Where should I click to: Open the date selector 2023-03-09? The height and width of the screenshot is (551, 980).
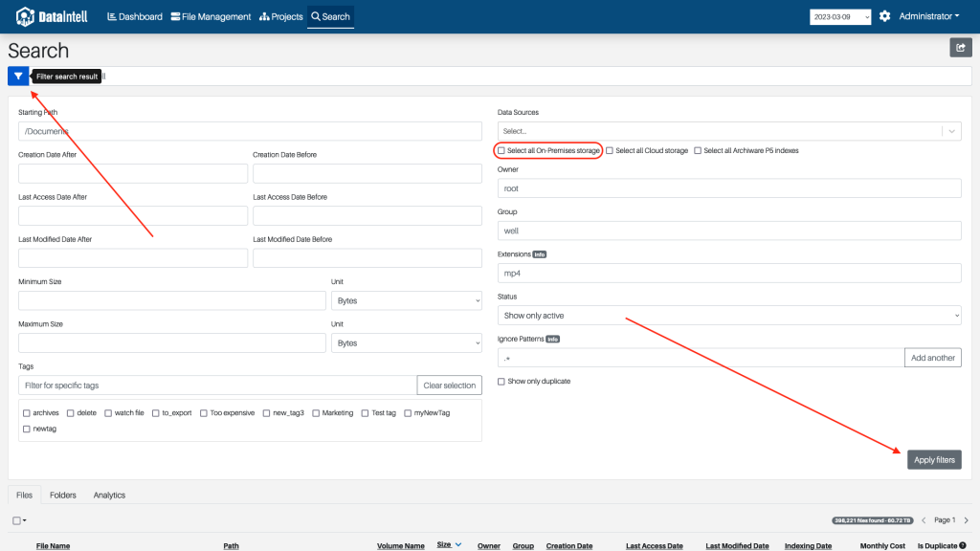(x=840, y=17)
